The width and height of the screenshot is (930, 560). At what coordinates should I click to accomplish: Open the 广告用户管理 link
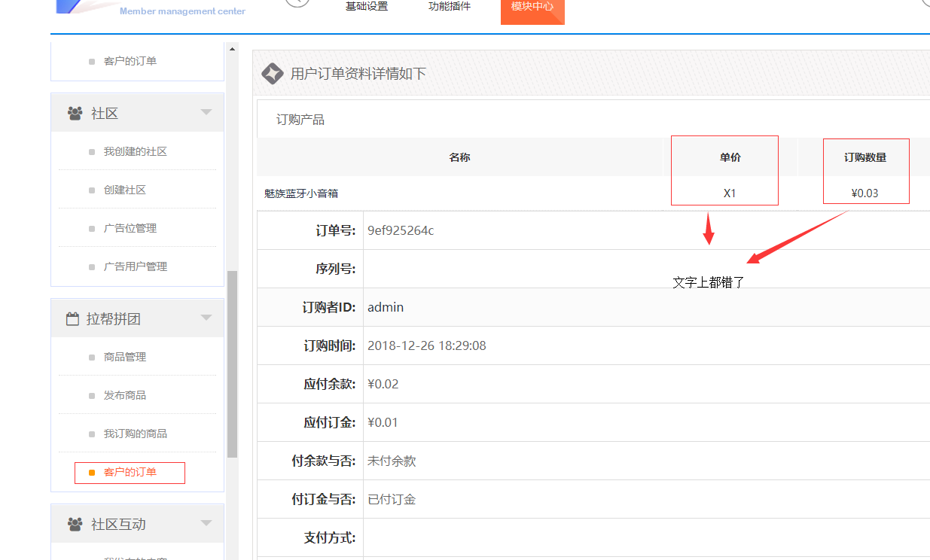click(136, 266)
